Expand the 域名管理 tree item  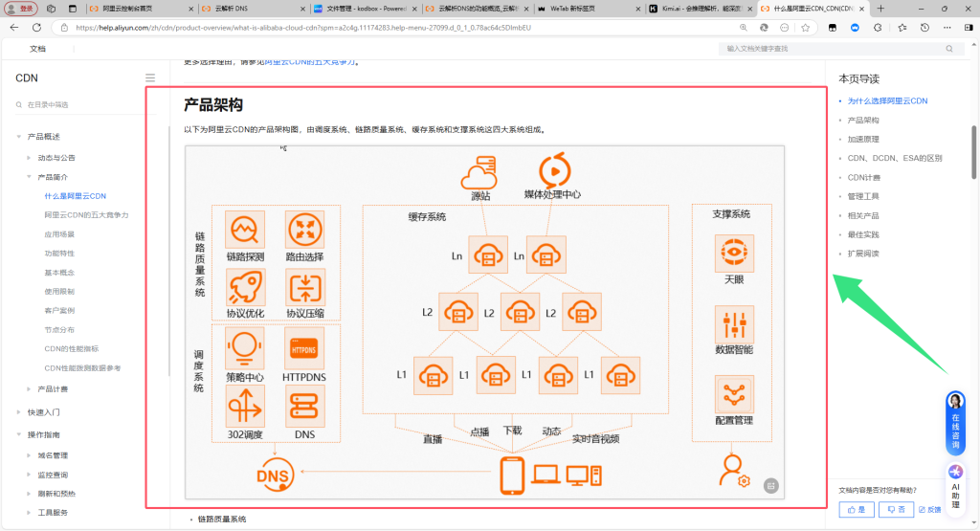[x=30, y=455]
